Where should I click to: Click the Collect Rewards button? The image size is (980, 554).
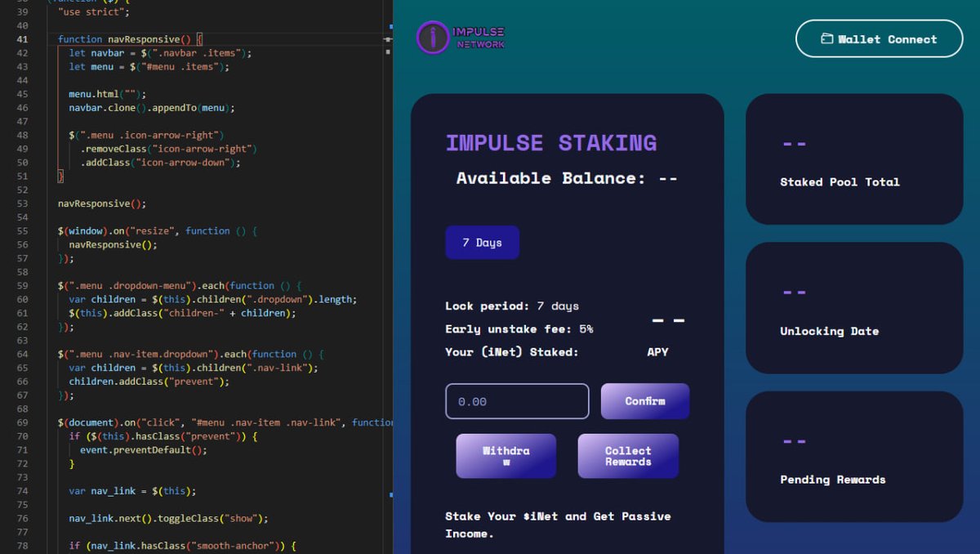(x=628, y=456)
